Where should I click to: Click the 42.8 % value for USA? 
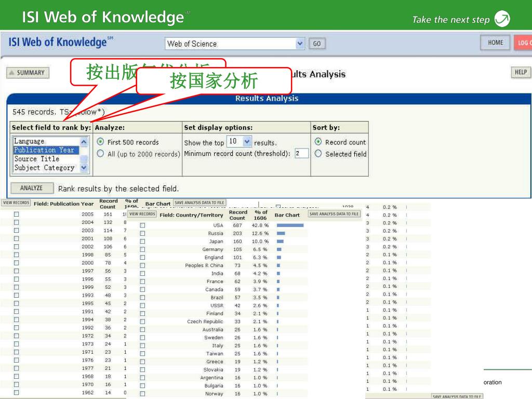(x=260, y=225)
